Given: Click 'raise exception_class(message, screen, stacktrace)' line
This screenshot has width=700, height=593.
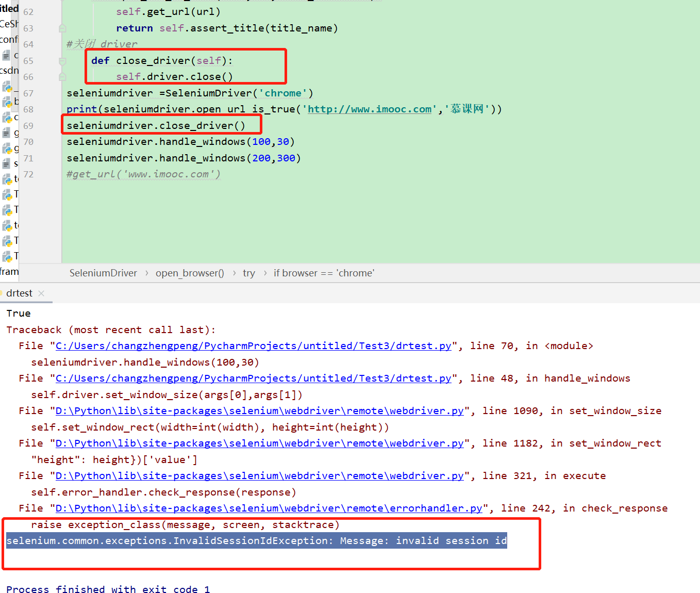Looking at the screenshot, I should click(185, 525).
